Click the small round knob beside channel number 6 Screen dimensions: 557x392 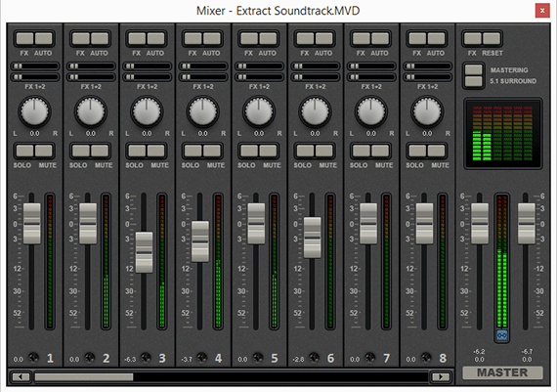[x=314, y=358]
